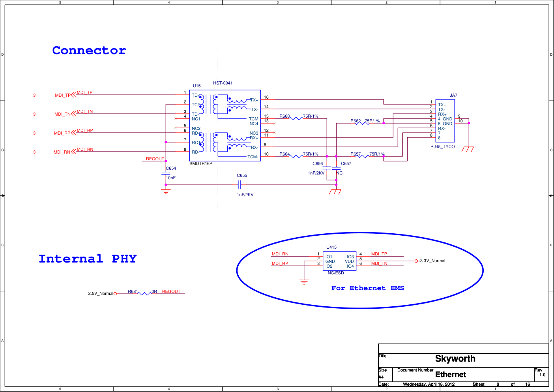Select the MDI_RN off-page connector port
The width and height of the screenshot is (554, 392).
73,152
